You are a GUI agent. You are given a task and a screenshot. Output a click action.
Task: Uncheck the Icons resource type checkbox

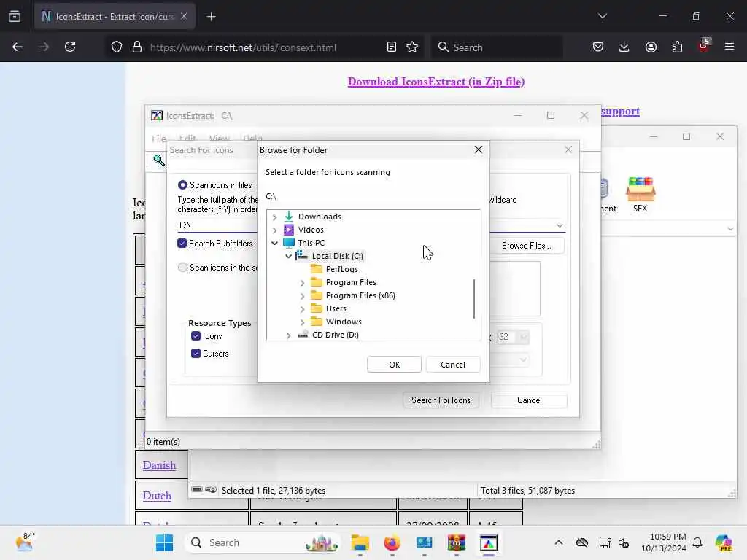point(196,335)
